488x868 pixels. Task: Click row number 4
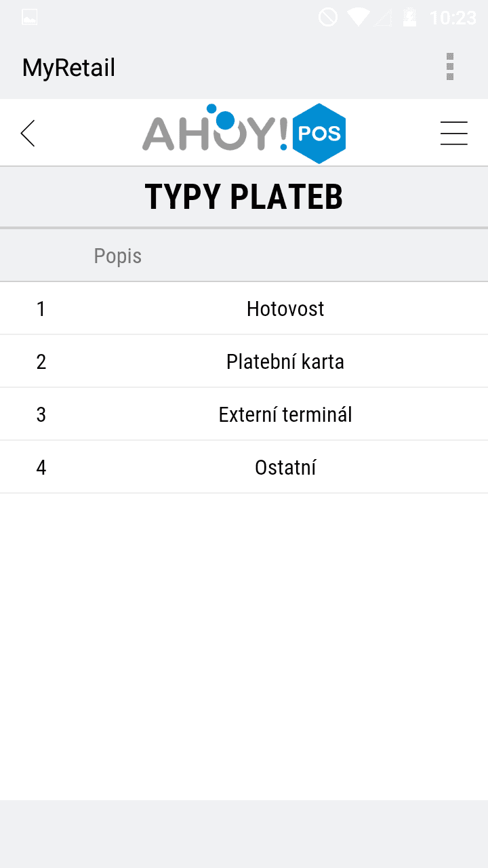click(41, 467)
